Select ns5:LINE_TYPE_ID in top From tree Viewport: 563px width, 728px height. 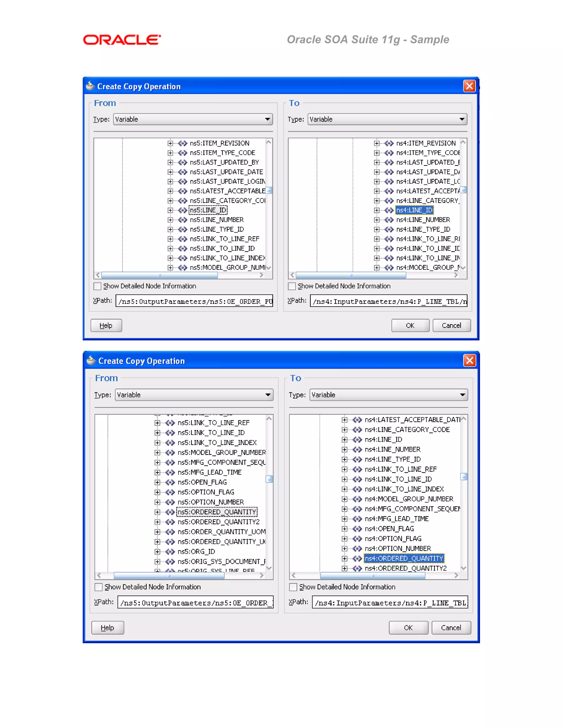(x=217, y=230)
